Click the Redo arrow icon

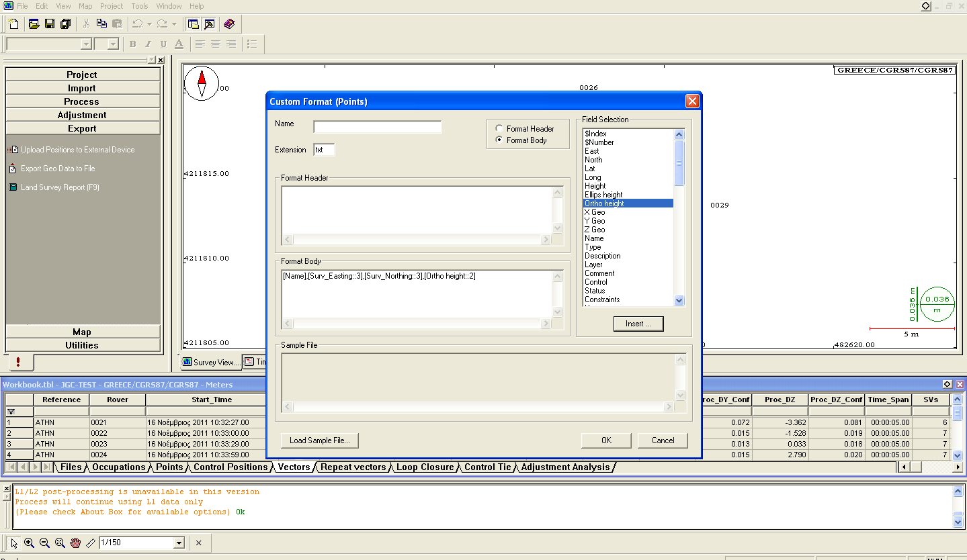(x=162, y=24)
